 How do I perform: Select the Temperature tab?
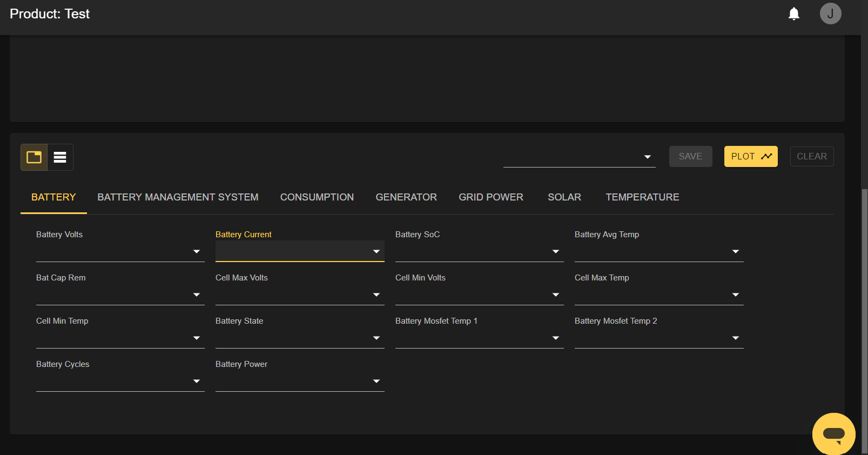click(642, 197)
